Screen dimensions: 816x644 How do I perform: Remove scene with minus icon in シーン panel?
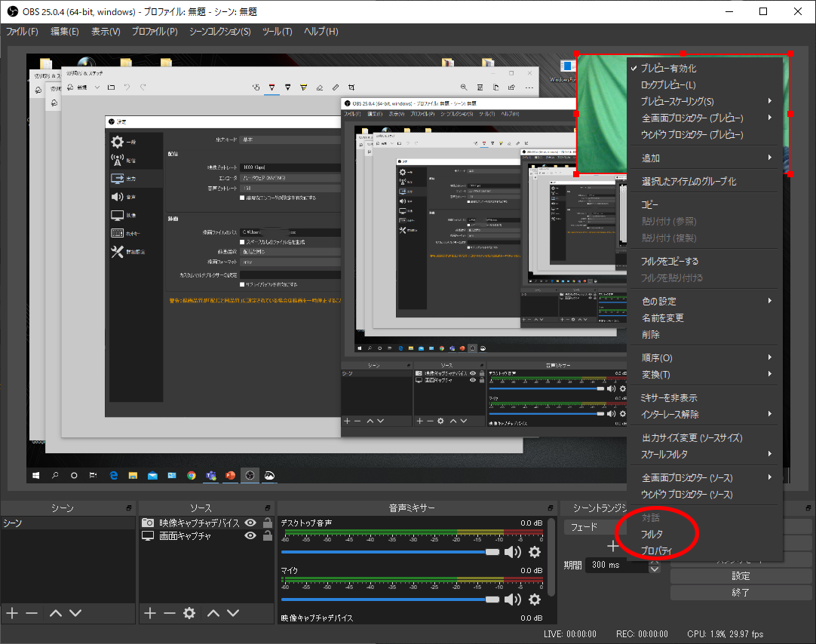coord(32,613)
